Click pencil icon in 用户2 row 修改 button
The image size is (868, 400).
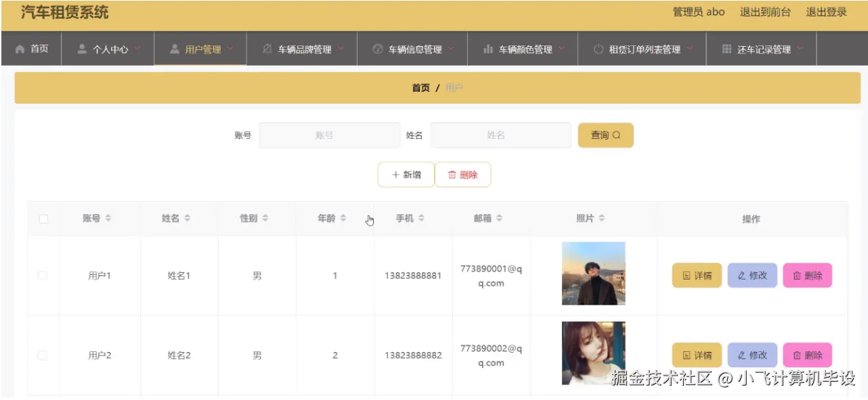click(742, 355)
